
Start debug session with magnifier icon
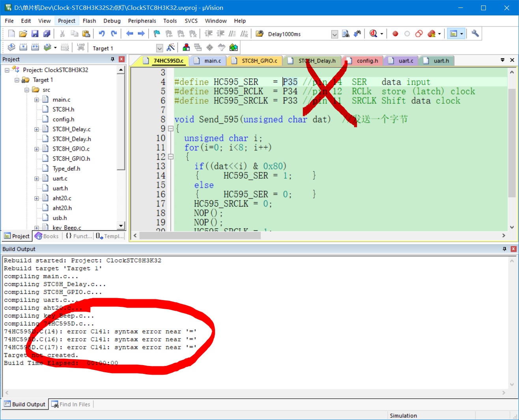coord(373,34)
